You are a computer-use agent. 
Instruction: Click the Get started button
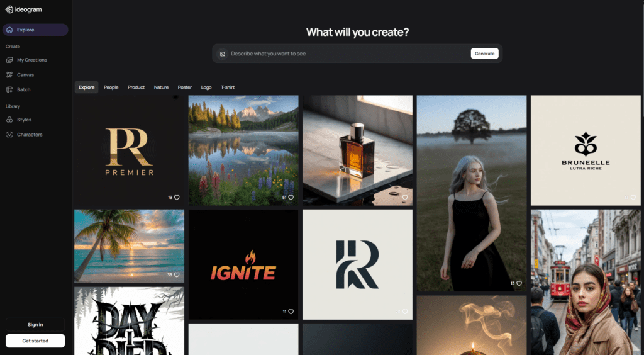click(35, 341)
